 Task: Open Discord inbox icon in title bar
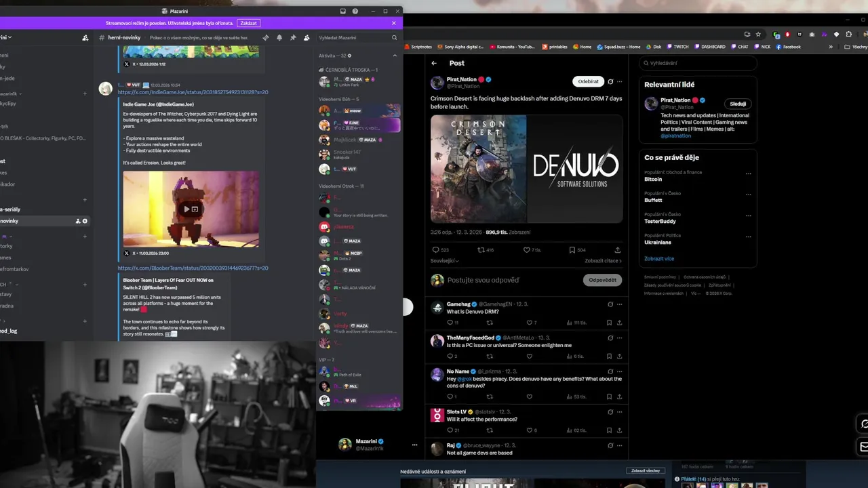click(343, 12)
